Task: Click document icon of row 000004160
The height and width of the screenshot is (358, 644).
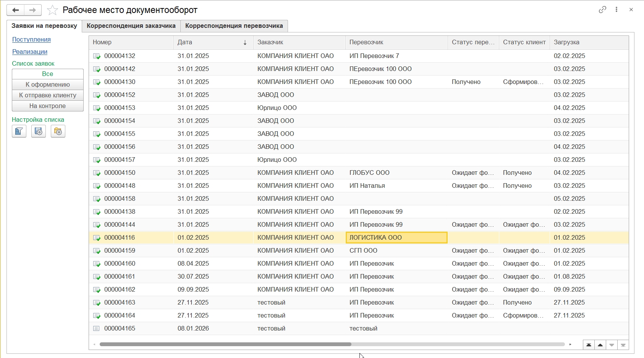Action: pos(97,264)
